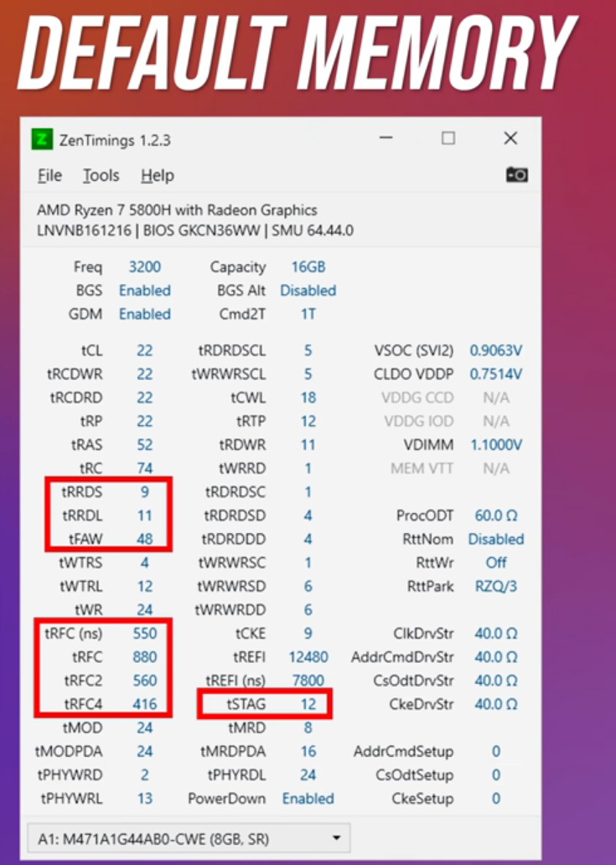Click the tSTAG value 12
Image resolution: width=616 pixels, height=865 pixels.
[308, 704]
